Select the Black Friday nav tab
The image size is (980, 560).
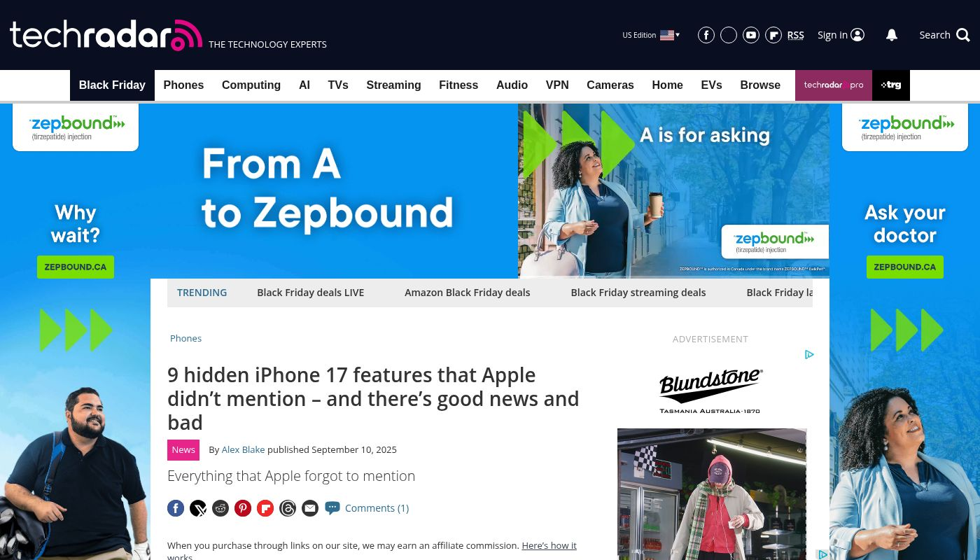point(112,85)
